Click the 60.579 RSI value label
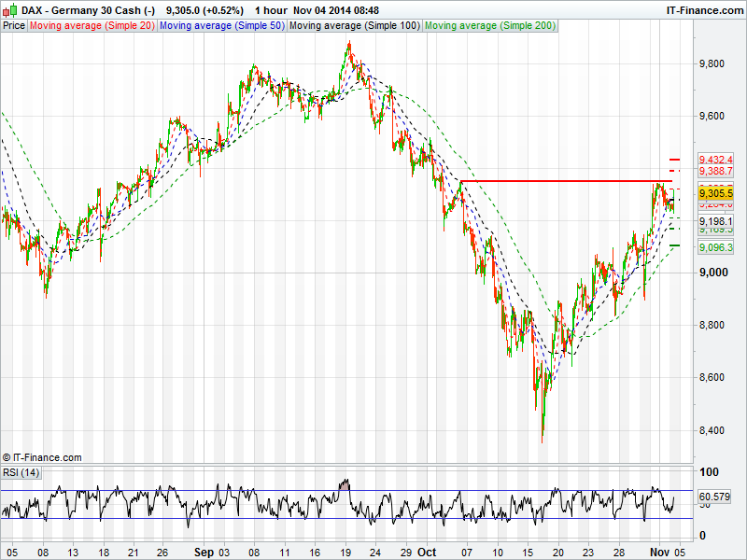 click(x=714, y=497)
